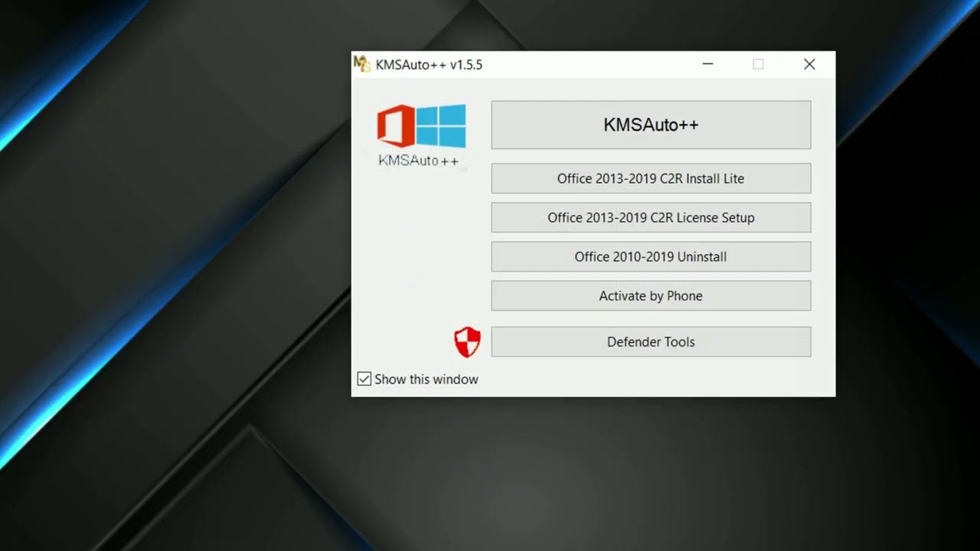
Task: Click the disabled maximize button
Action: (758, 64)
